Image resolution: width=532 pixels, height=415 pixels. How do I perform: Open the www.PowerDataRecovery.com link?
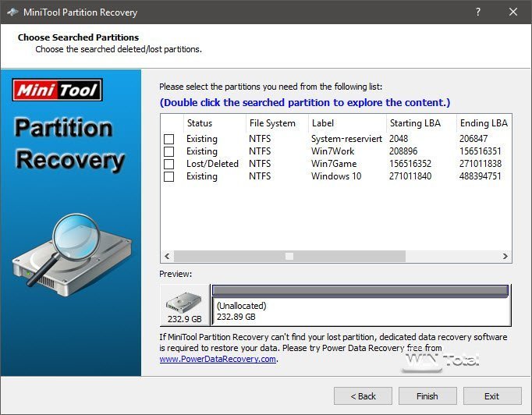coord(218,359)
